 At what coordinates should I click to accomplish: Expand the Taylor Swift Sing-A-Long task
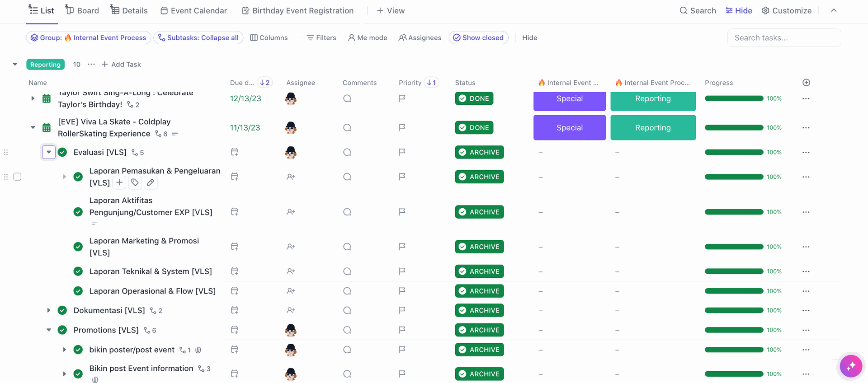pyautogui.click(x=33, y=98)
